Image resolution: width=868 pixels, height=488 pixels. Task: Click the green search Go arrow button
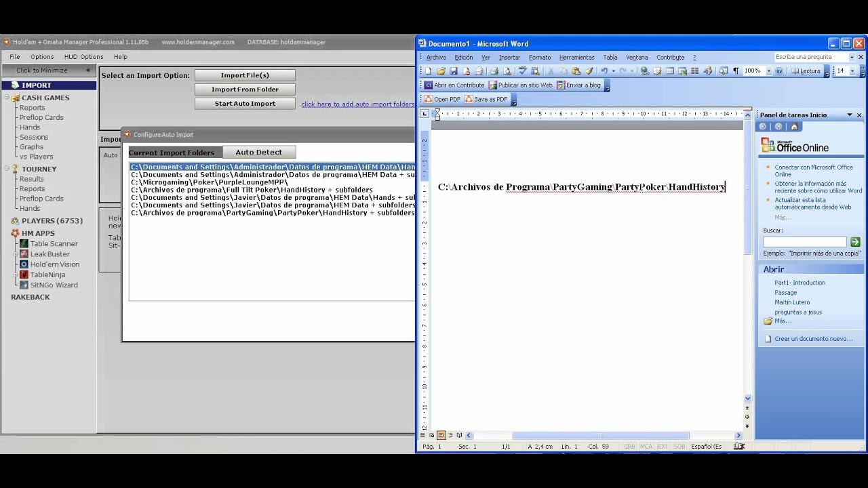tap(855, 242)
